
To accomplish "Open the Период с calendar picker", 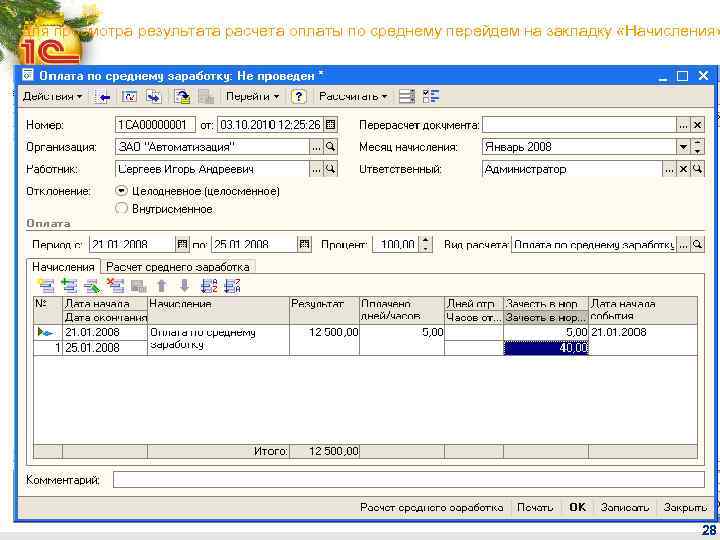I will point(183,244).
